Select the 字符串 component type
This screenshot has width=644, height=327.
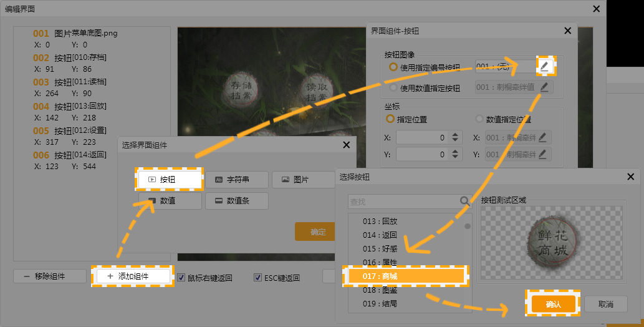(237, 180)
